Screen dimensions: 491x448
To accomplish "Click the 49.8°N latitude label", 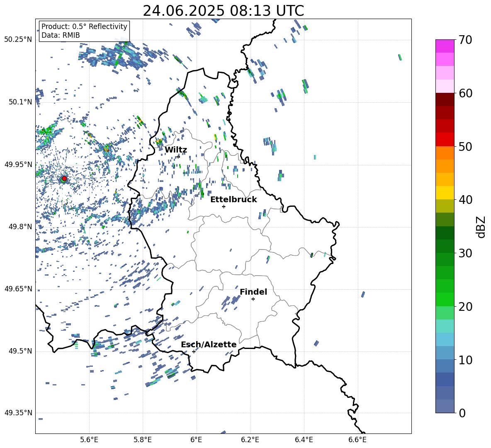I will coord(20,227).
